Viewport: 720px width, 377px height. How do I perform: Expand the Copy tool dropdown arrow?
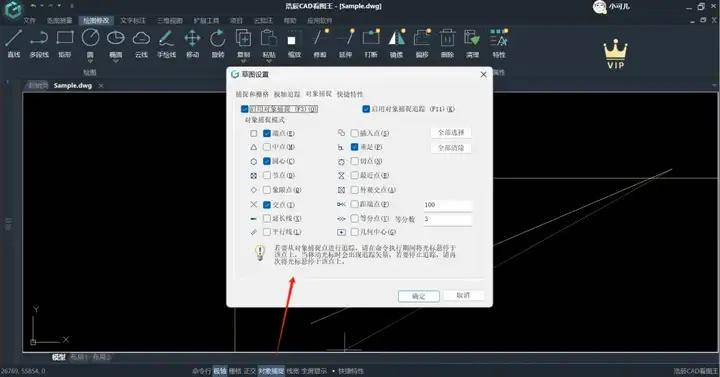click(x=243, y=62)
